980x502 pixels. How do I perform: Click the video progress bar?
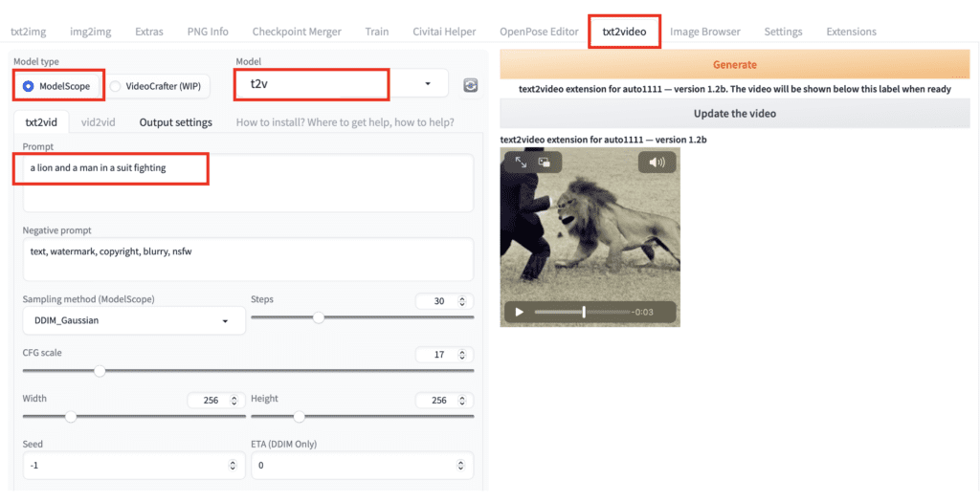[x=582, y=312]
